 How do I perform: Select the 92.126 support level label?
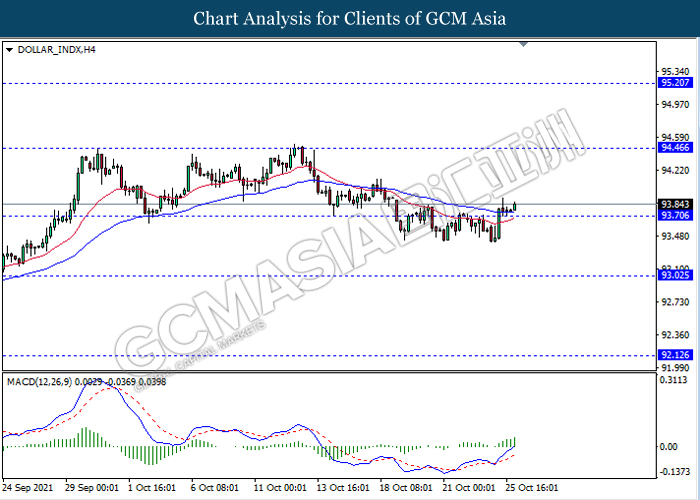click(675, 355)
